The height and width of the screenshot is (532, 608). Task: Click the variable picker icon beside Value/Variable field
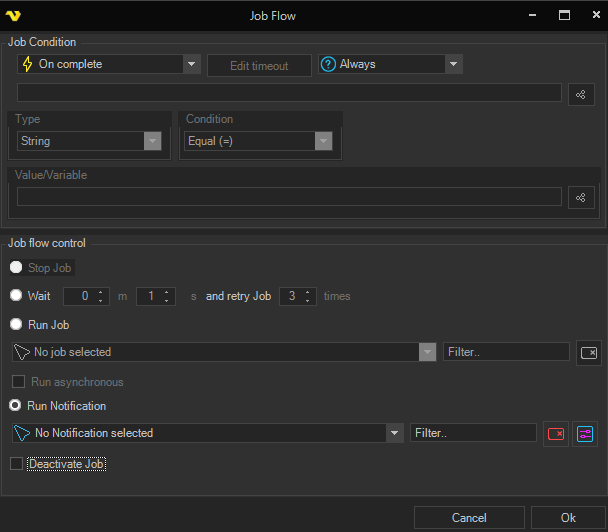(x=581, y=197)
